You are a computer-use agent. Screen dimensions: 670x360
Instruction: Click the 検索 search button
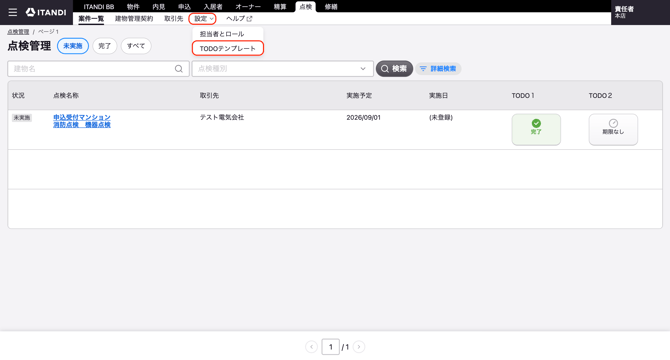(x=394, y=69)
